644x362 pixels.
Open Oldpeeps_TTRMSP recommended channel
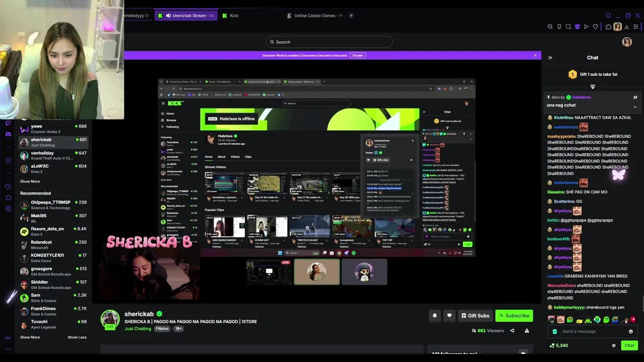click(x=53, y=205)
